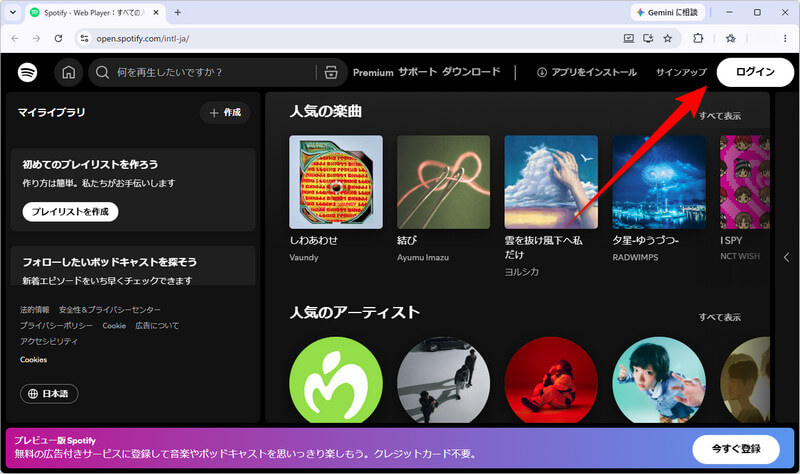Expand right panel with side chevron
This screenshot has height=474, width=800.
point(786,257)
